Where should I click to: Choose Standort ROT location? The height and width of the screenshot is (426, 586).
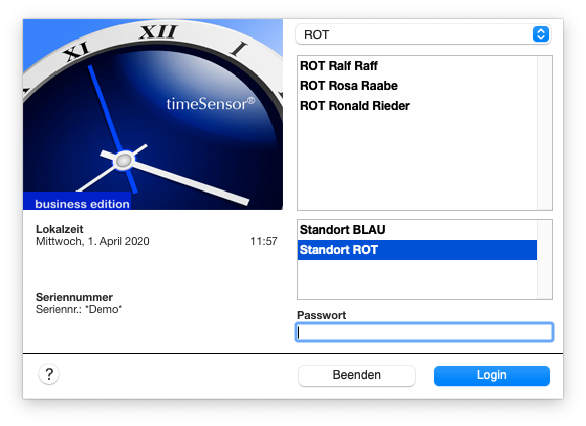(x=417, y=250)
